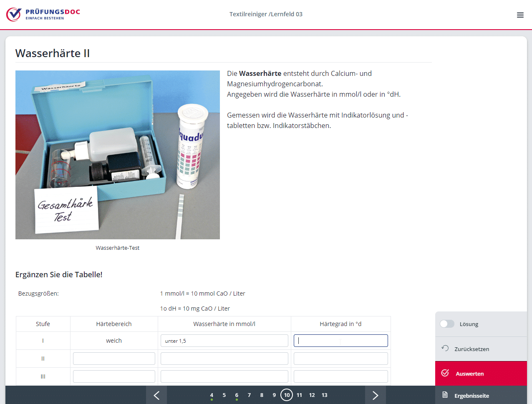Focus the Härtegrad field for Stufe I
The width and height of the screenshot is (532, 404).
click(x=340, y=341)
